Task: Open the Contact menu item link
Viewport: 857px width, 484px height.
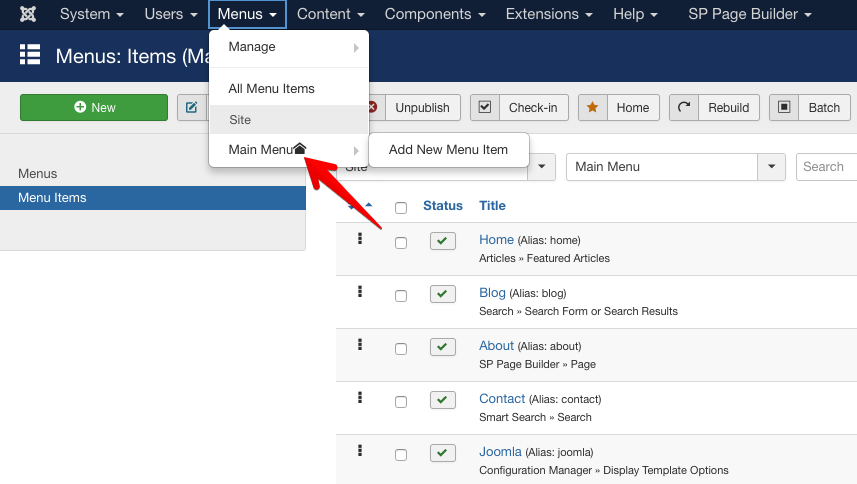Action: click(501, 398)
